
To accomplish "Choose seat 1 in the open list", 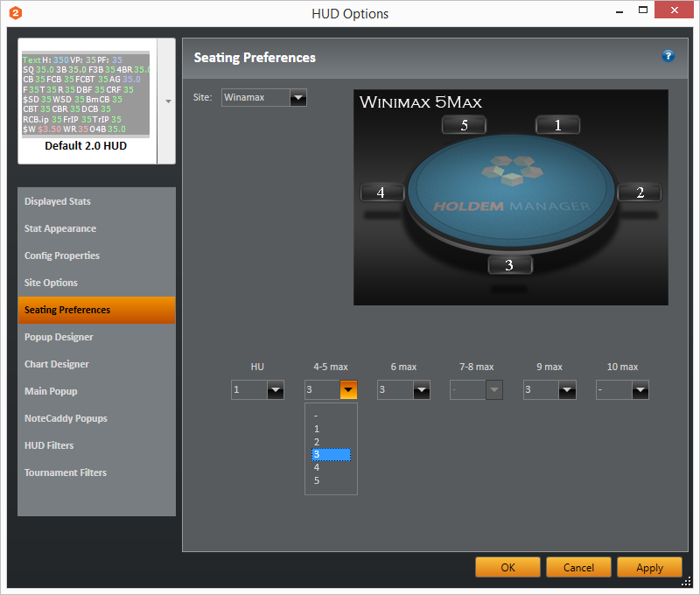I will point(331,429).
